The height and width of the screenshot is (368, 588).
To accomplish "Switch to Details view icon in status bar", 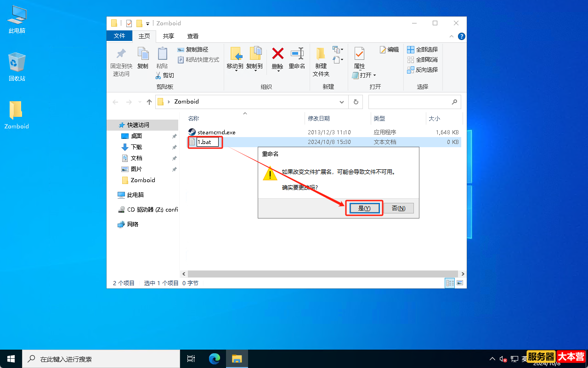I will tap(450, 283).
